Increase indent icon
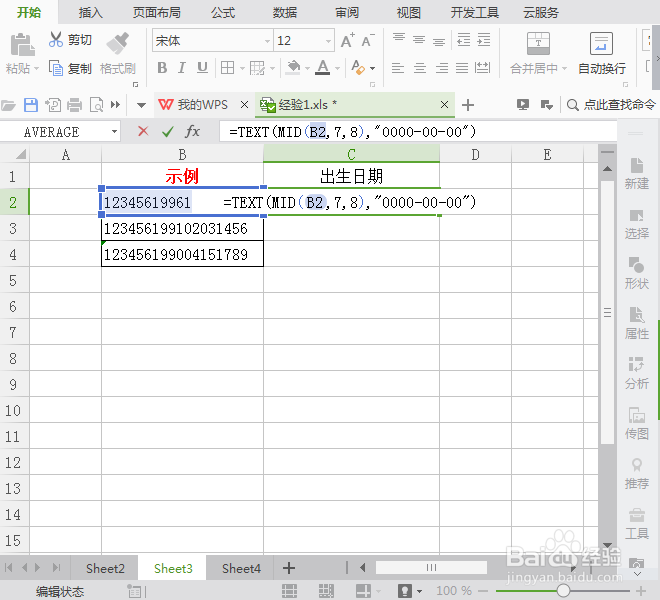The height and width of the screenshot is (600, 660). [484, 40]
